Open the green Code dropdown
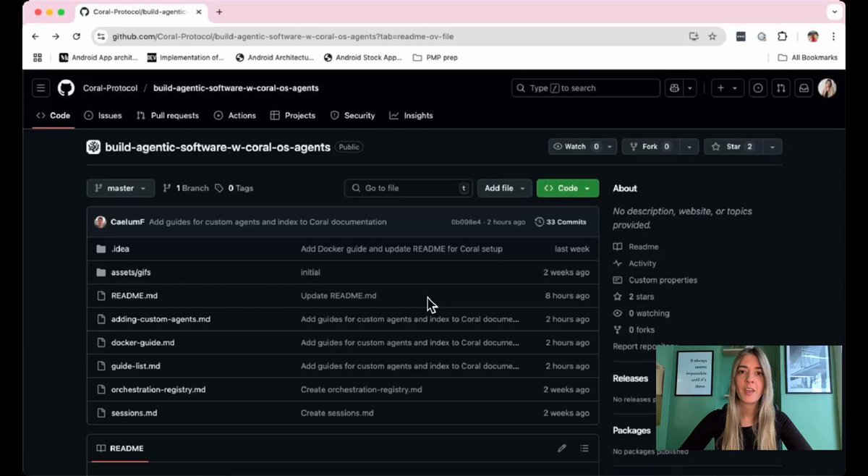Screen dimensions: 868x476 point(568,188)
